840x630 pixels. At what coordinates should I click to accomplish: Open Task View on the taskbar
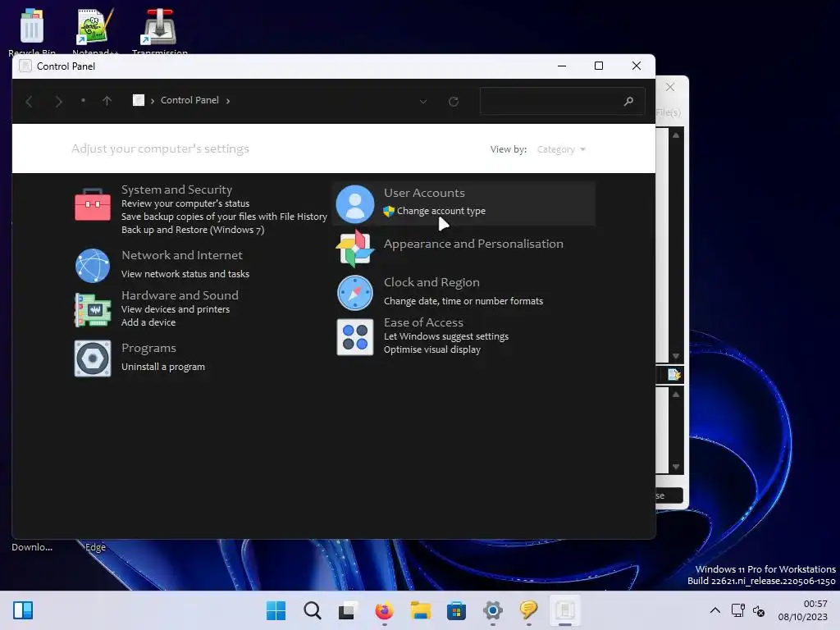pos(348,610)
